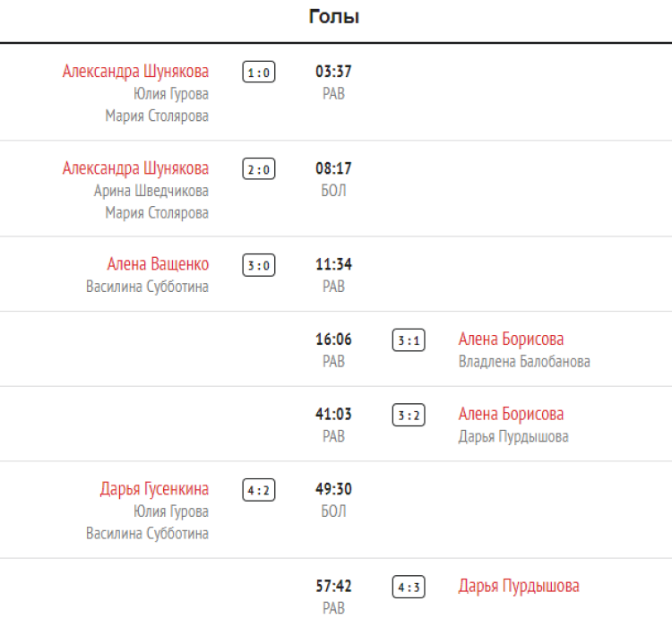
Task: Open Юлия Гурова's assist on the 1:0 goal
Action: 170,94
